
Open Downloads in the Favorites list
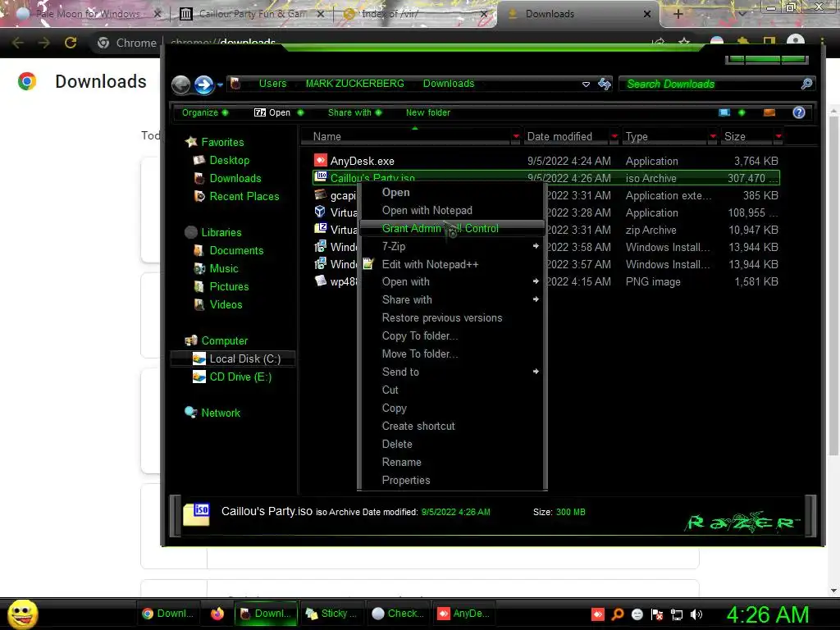click(235, 178)
